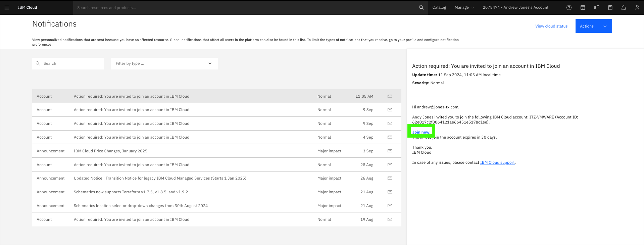Image resolution: width=644 pixels, height=245 pixels.
Task: Select the 11:05 AM invitation notification row
Action: tap(217, 96)
